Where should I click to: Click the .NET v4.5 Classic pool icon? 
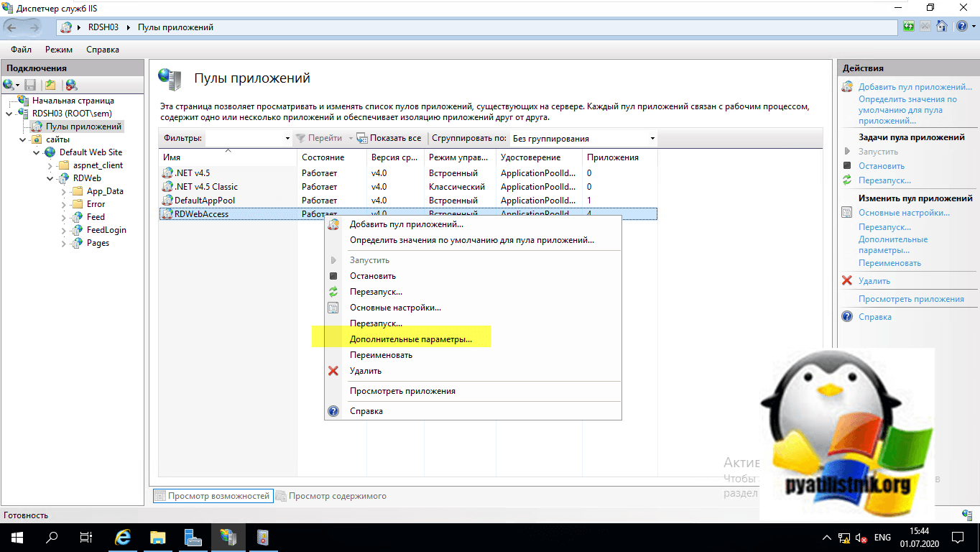(x=168, y=187)
